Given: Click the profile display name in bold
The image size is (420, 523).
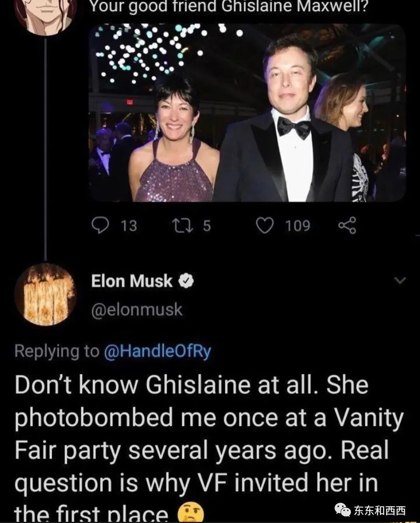Looking at the screenshot, I should [131, 281].
